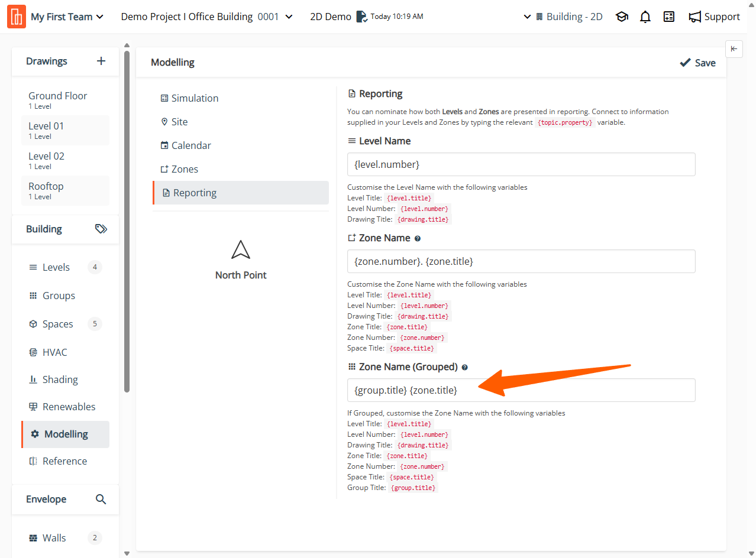Click the Zone Name help icon
This screenshot has height=558, width=756.
point(418,238)
